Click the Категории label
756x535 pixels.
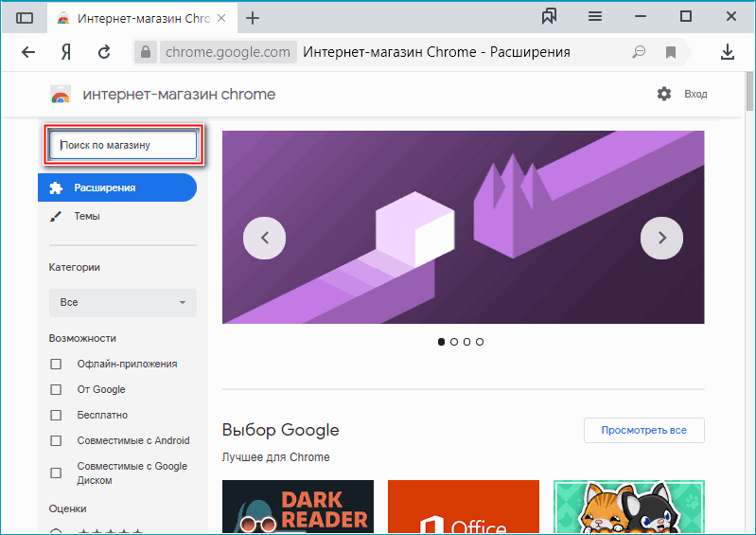(x=74, y=267)
